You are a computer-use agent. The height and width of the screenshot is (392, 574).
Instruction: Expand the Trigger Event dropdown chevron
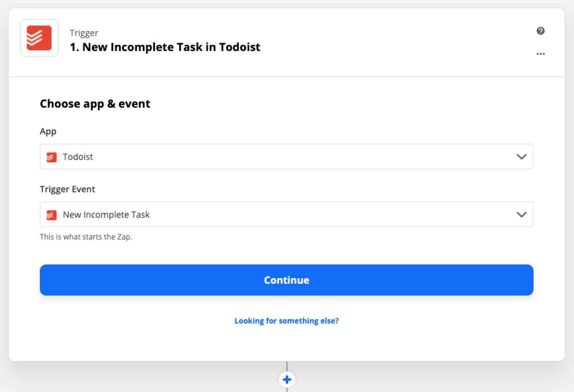(x=521, y=214)
